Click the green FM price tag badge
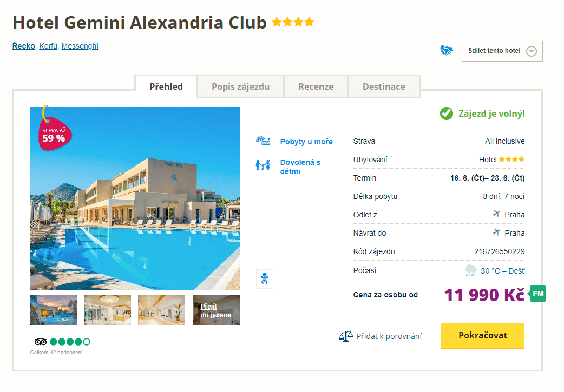 (x=537, y=294)
